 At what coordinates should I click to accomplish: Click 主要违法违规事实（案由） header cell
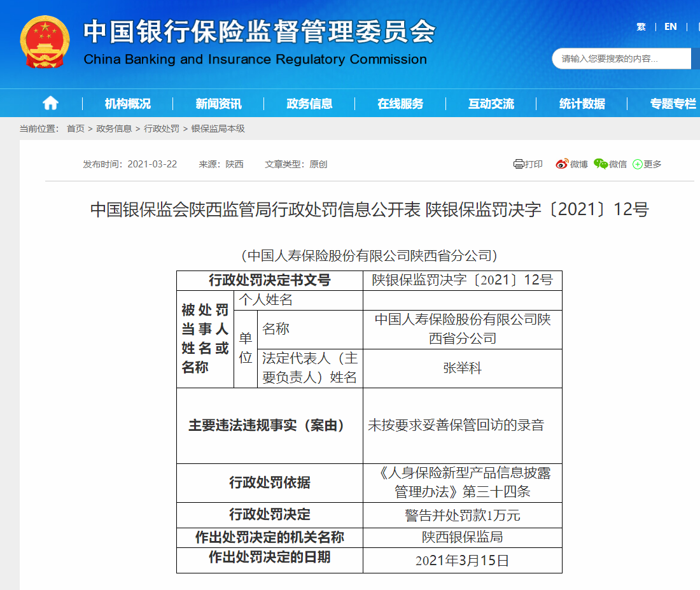coord(270,425)
